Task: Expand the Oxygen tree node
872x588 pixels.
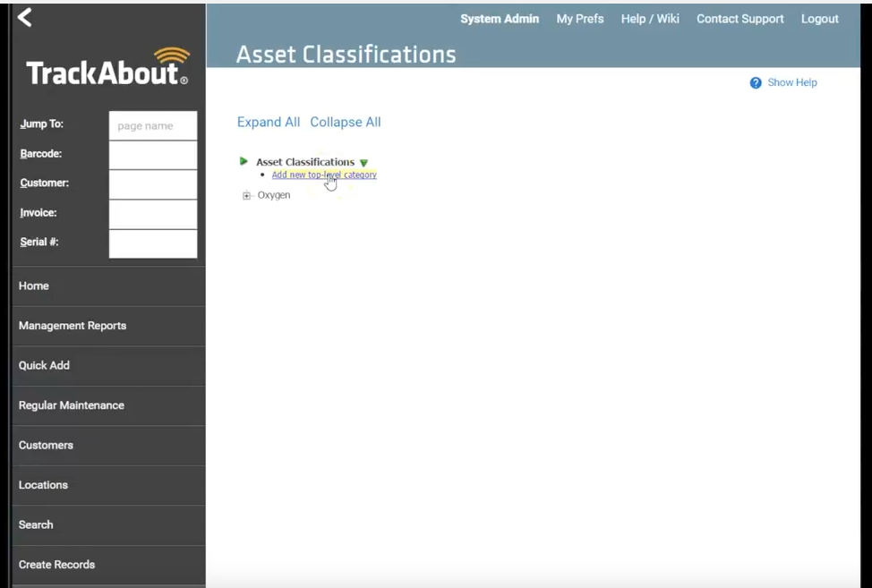Action: tap(246, 195)
